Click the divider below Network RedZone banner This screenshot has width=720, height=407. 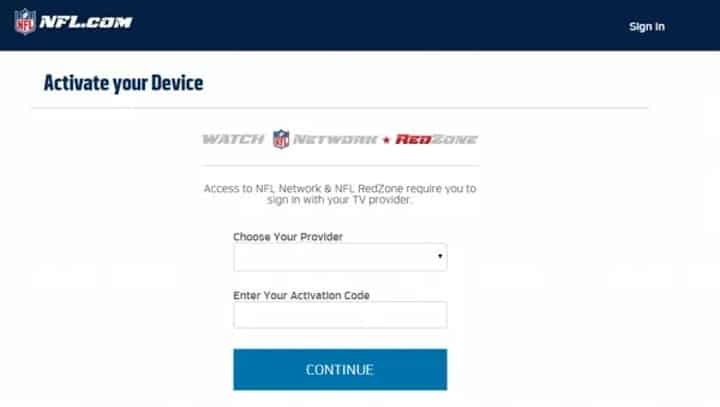coord(340,165)
